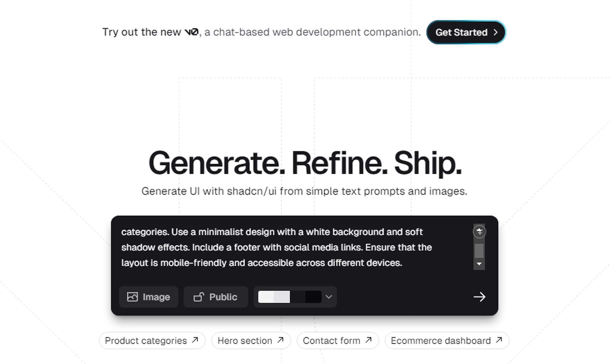This screenshot has width=610, height=364.
Task: Click Get Started button
Action: click(x=466, y=32)
